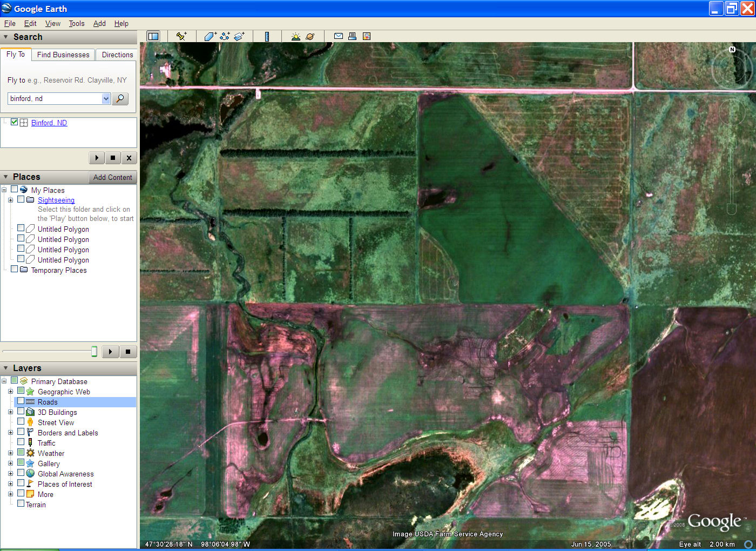The width and height of the screenshot is (756, 551).
Task: Click the Fly To search input field
Action: 55,98
